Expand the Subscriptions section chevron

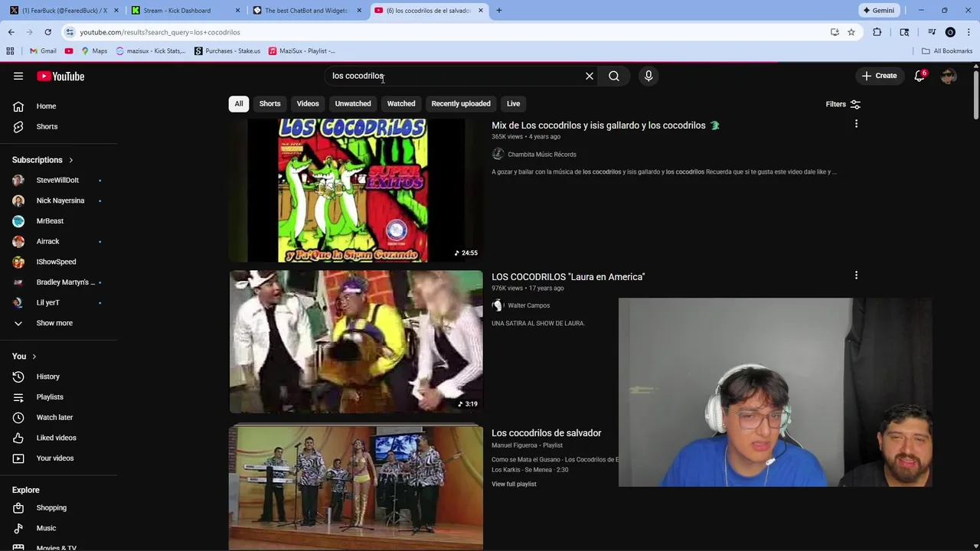70,160
